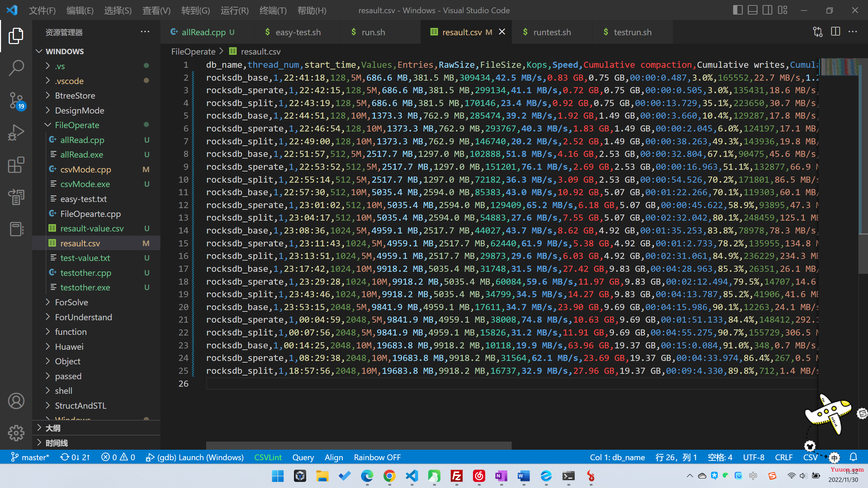Open Explorer views and more actions ellipsis

tap(145, 32)
